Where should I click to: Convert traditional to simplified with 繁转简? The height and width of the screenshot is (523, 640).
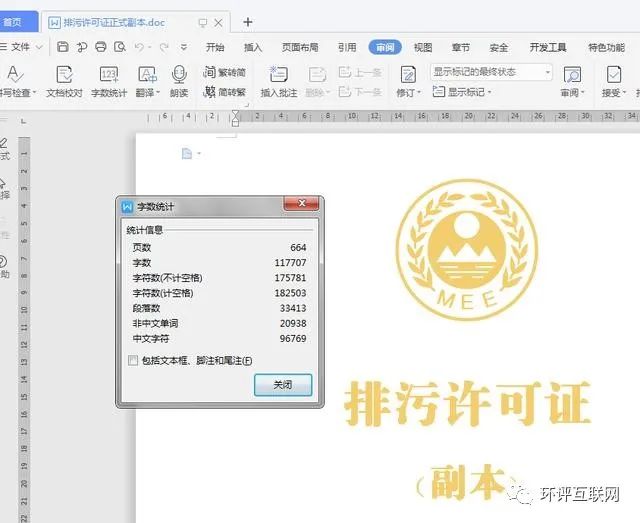click(x=224, y=72)
